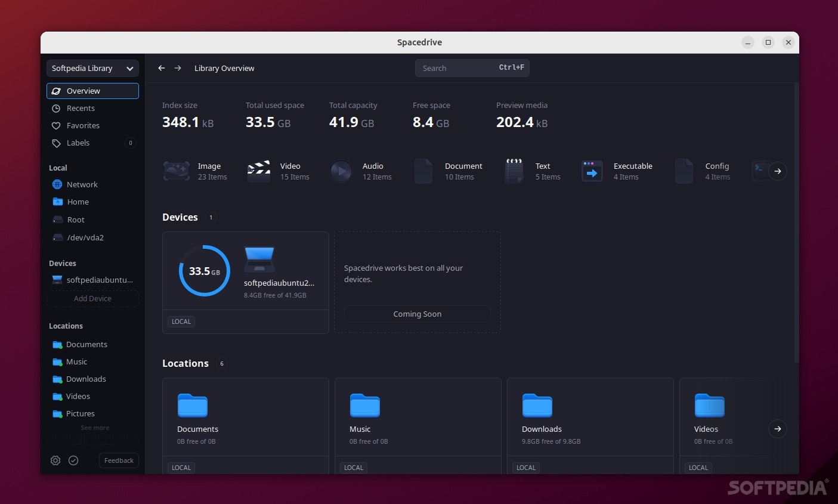Select softpediaubuntu device in sidebar
This screenshot has width=838, height=504.
point(92,280)
